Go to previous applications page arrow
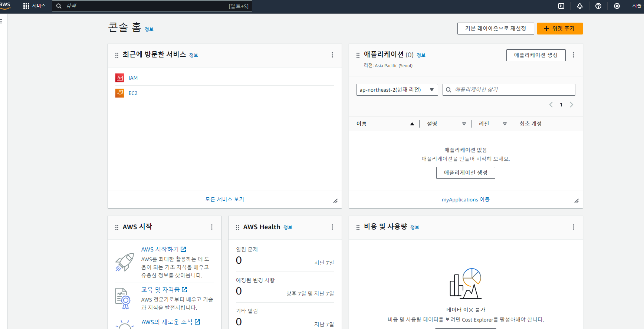This screenshot has height=329, width=644. pyautogui.click(x=551, y=105)
